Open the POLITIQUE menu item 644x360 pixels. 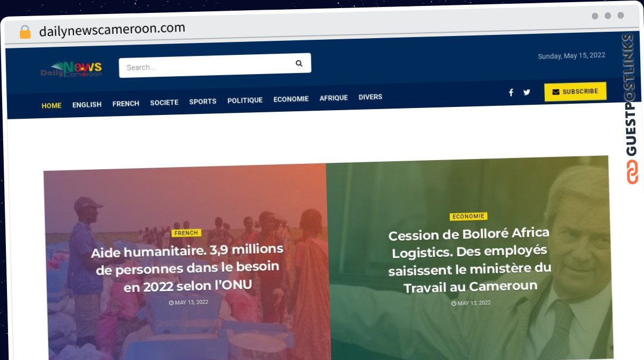pyautogui.click(x=245, y=100)
